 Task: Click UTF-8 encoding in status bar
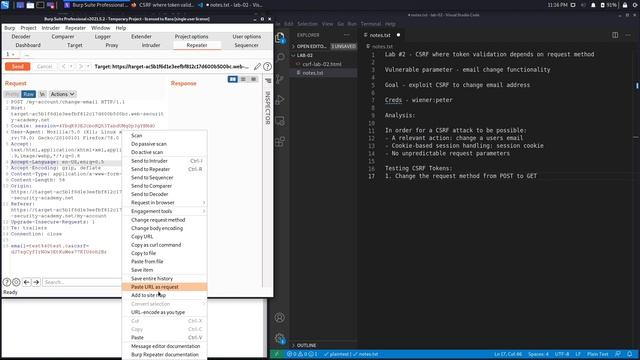pos(562,354)
